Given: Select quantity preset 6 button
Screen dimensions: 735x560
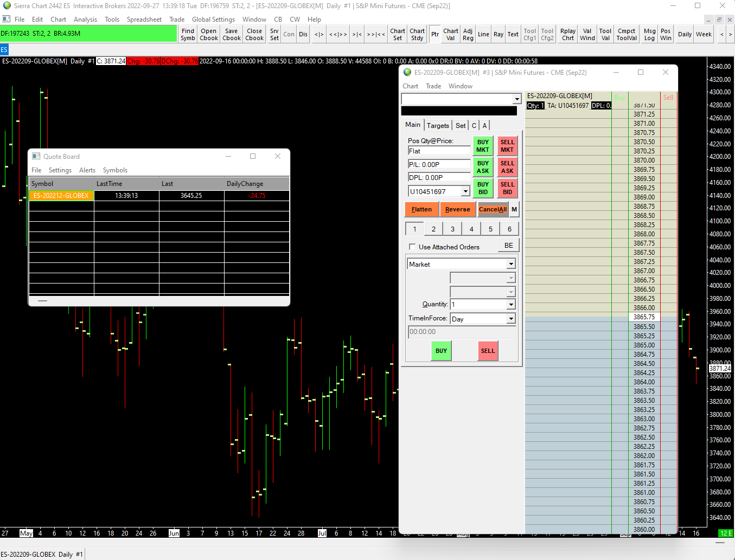Looking at the screenshot, I should click(x=509, y=229).
